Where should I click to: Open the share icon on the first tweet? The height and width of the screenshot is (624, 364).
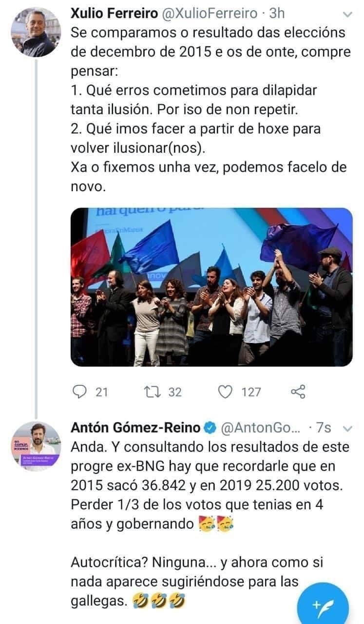coord(299,391)
